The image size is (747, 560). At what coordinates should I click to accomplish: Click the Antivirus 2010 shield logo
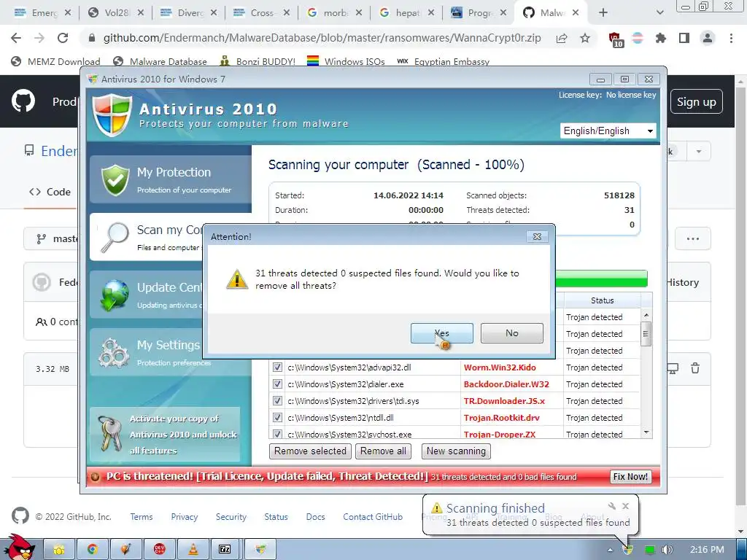112,114
